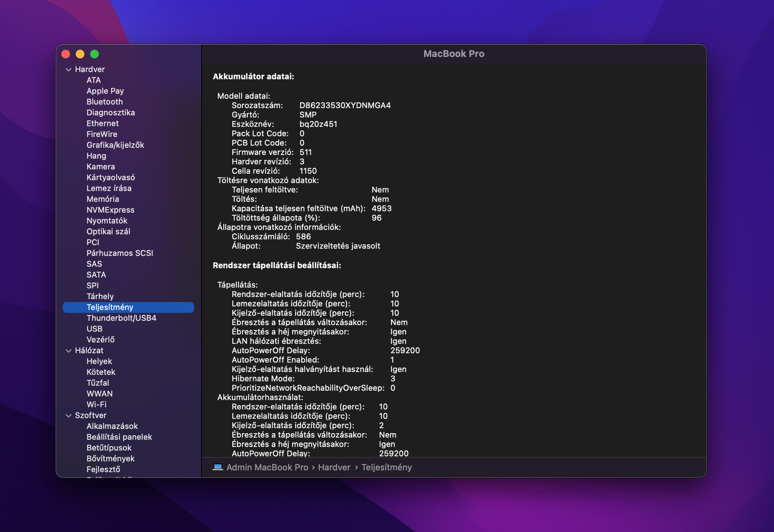Click the Hibernate Mode label
774x532 pixels.
263,379
